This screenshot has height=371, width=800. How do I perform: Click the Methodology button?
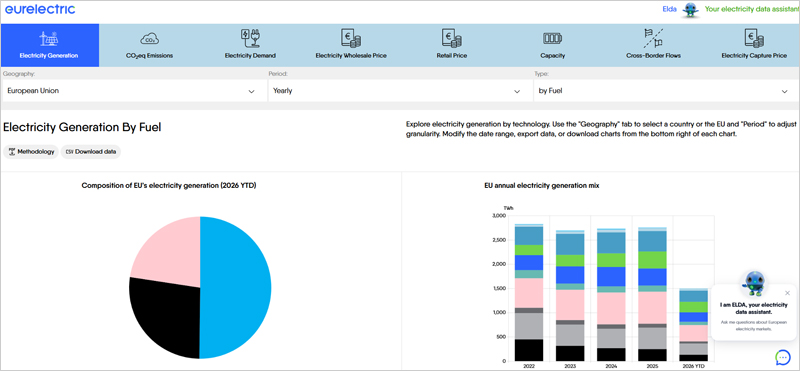click(x=31, y=152)
